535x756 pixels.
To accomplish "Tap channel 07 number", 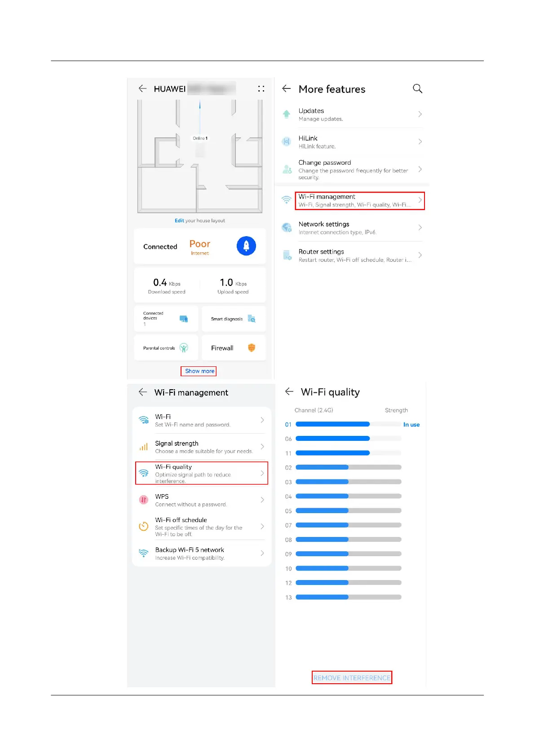I will coord(288,525).
